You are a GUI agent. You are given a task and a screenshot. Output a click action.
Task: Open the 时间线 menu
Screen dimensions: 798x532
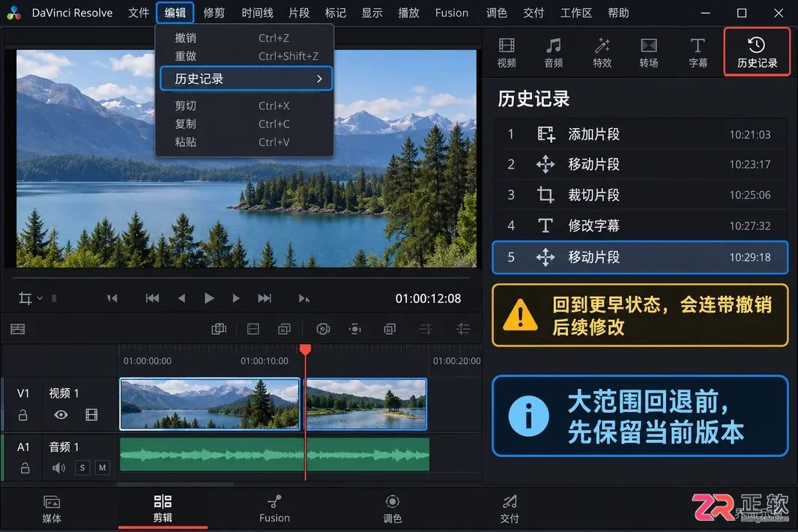(x=257, y=13)
